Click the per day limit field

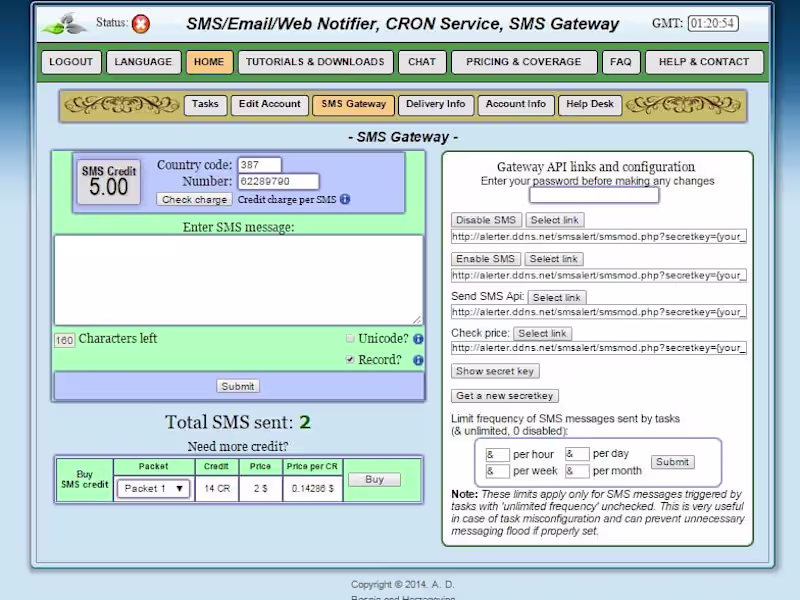(x=578, y=454)
